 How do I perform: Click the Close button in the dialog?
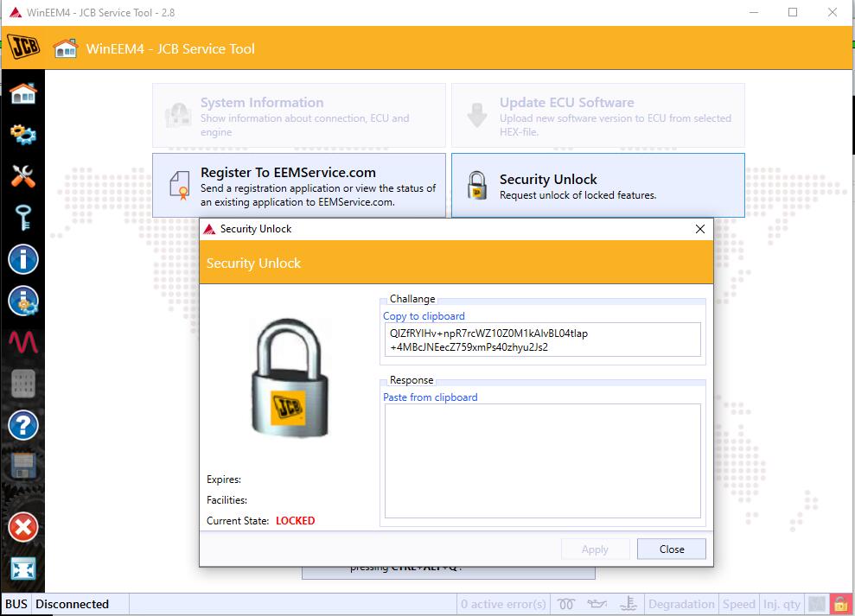(671, 549)
